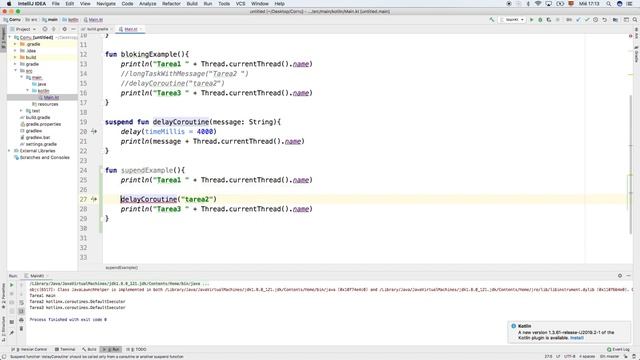Click the VCS update project icon
This screenshot has width=640, height=360.
[x=578, y=20]
